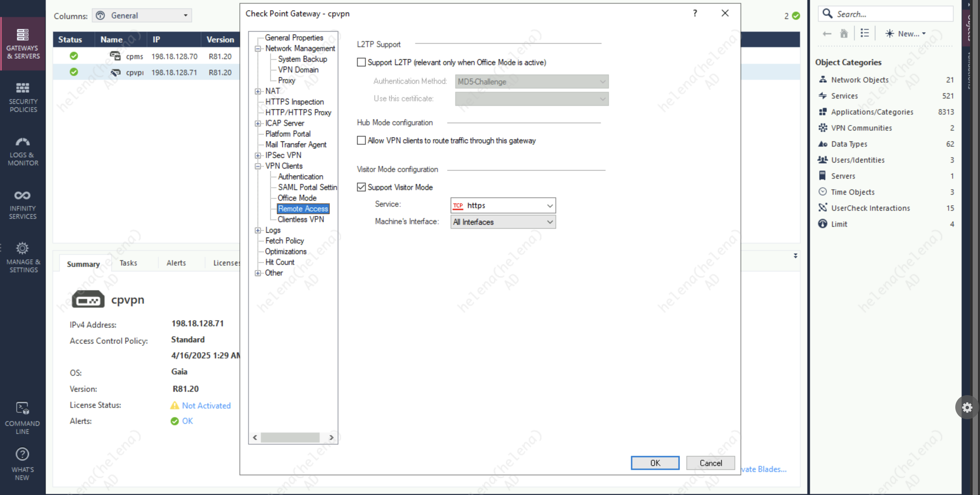The width and height of the screenshot is (980, 495).
Task: Open Machine's Interface All Interfaces dropdown
Action: [503, 222]
